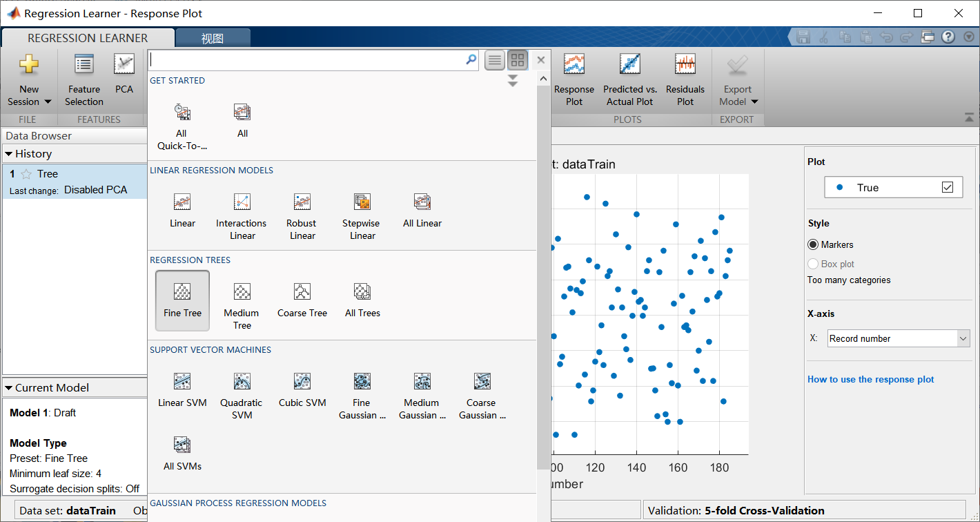Image resolution: width=980 pixels, height=522 pixels.
Task: Select All SVMs option
Action: pyautogui.click(x=182, y=454)
